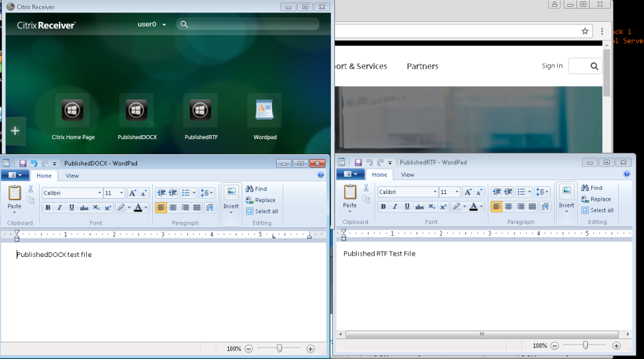Switch to View tab in PublishedDOCX WordPad
Viewport: 644px width, 359px height.
72,176
